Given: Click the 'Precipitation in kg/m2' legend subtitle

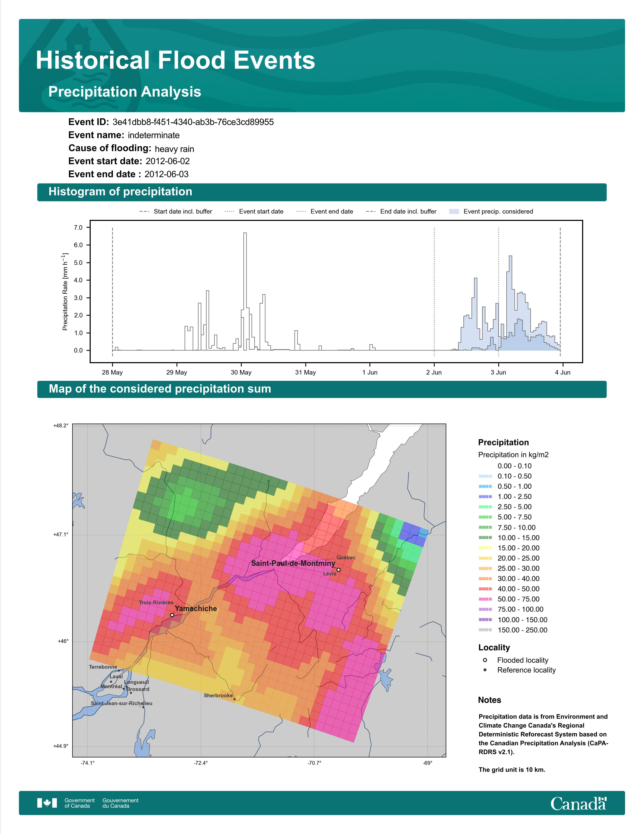Looking at the screenshot, I should (513, 455).
